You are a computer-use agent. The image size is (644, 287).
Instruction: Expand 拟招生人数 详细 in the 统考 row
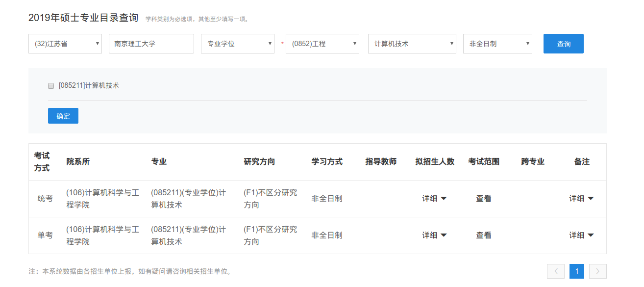(434, 199)
